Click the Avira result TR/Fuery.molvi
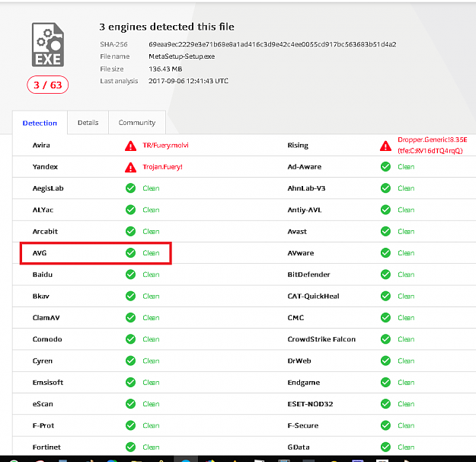 [166, 146]
